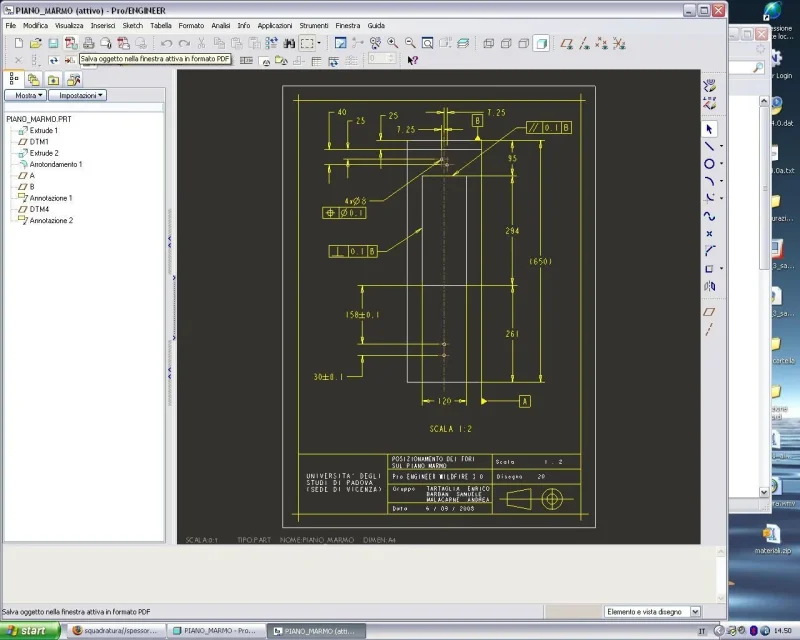Open the What's This help pointer icon
Image resolution: width=800 pixels, height=640 pixels.
point(412,60)
